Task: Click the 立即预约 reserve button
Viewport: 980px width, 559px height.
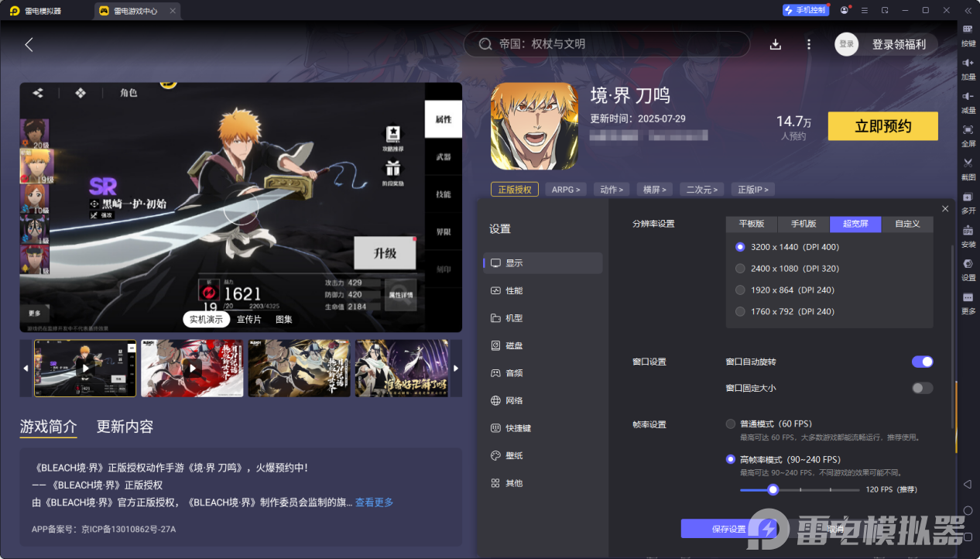Action: coord(882,126)
